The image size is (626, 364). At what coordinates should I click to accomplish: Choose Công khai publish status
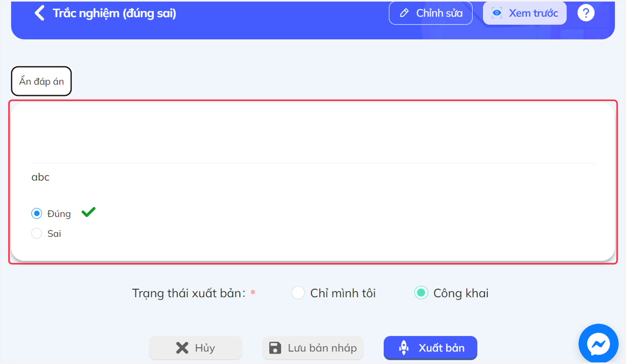click(421, 293)
